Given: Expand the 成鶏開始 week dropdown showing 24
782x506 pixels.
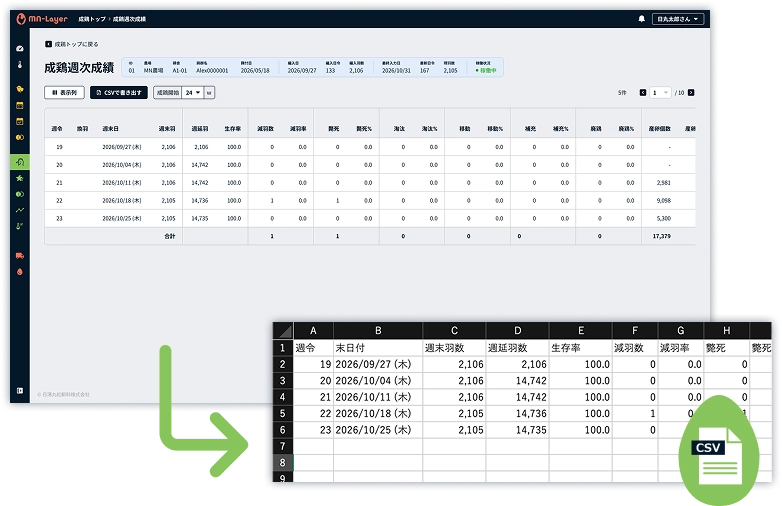Looking at the screenshot, I should point(193,92).
